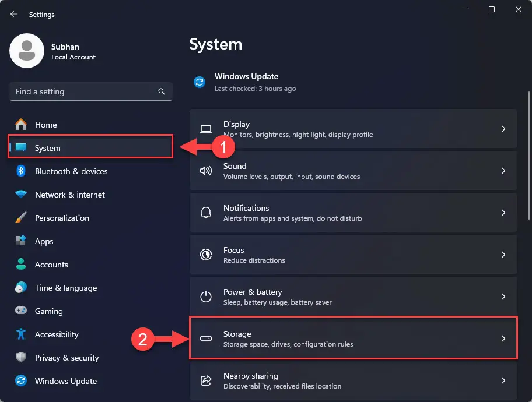Screen dimensions: 532x402
Task: Click the System monitor icon in sidebar
Action: pos(21,147)
